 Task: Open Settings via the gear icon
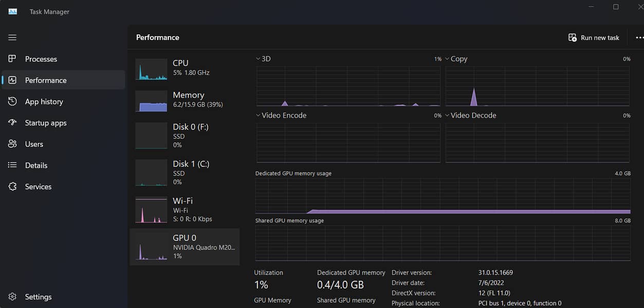pos(13,297)
